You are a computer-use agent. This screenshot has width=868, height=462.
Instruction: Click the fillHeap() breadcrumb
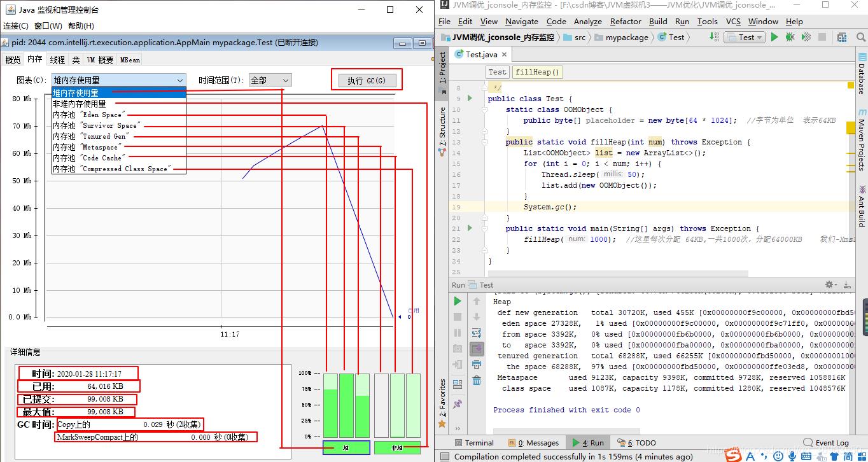tap(537, 72)
